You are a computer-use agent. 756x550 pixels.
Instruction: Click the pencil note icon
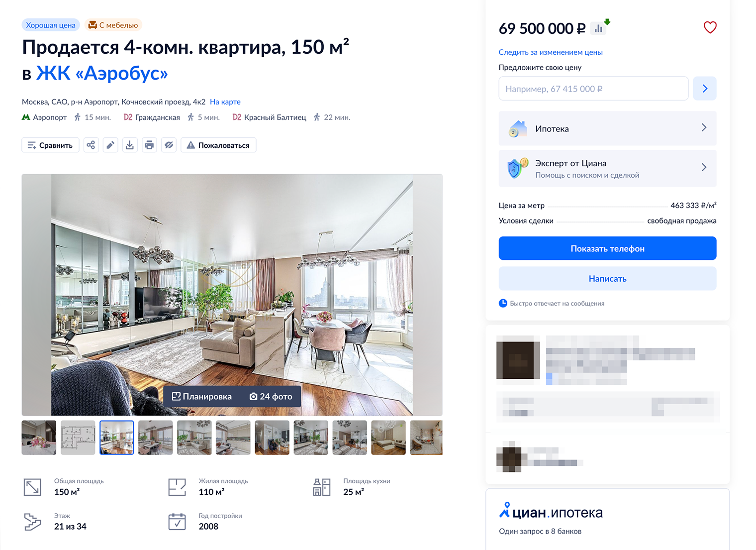tap(110, 145)
